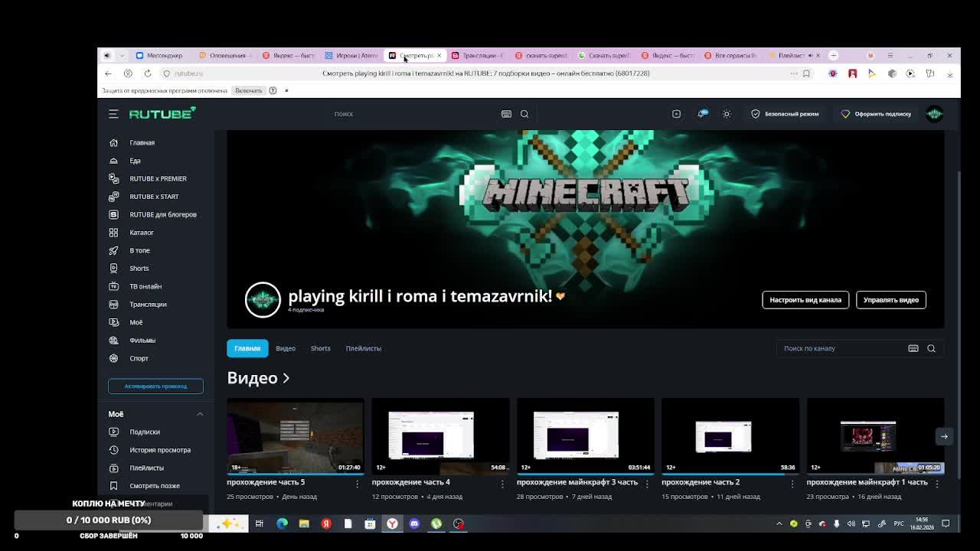
Task: Open thumbnail of прохождение майнкрафт 1 часть
Action: point(875,436)
